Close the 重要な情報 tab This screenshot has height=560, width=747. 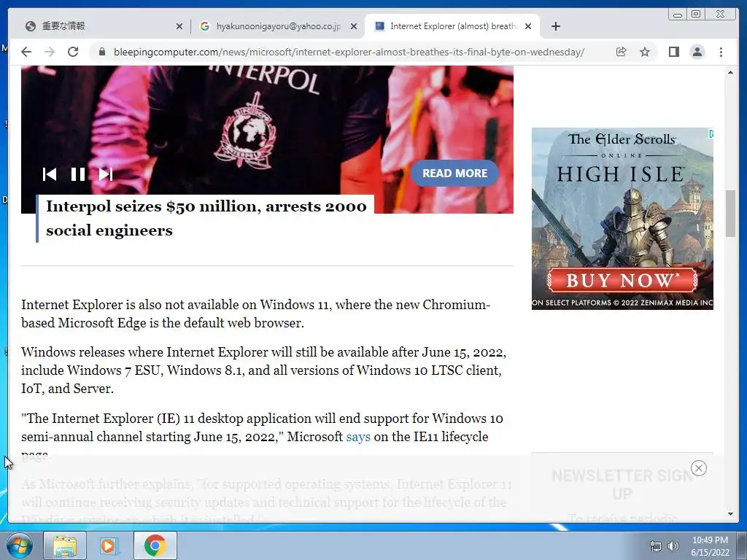click(179, 27)
